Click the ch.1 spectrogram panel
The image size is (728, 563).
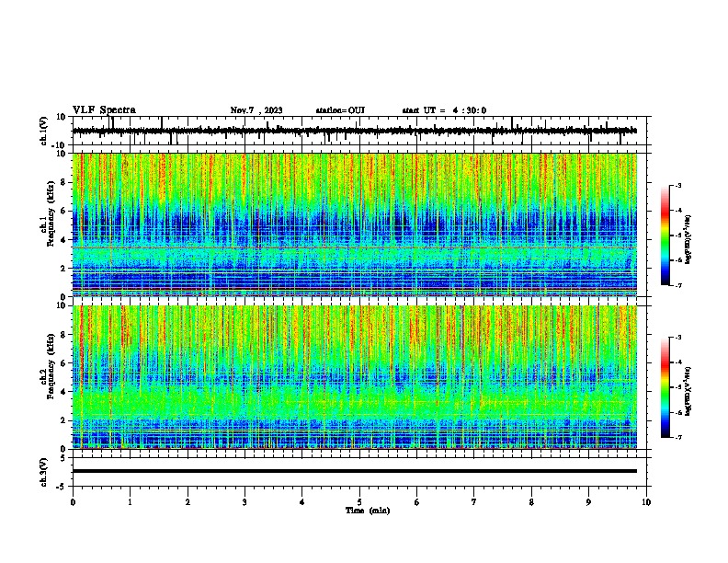click(x=355, y=224)
